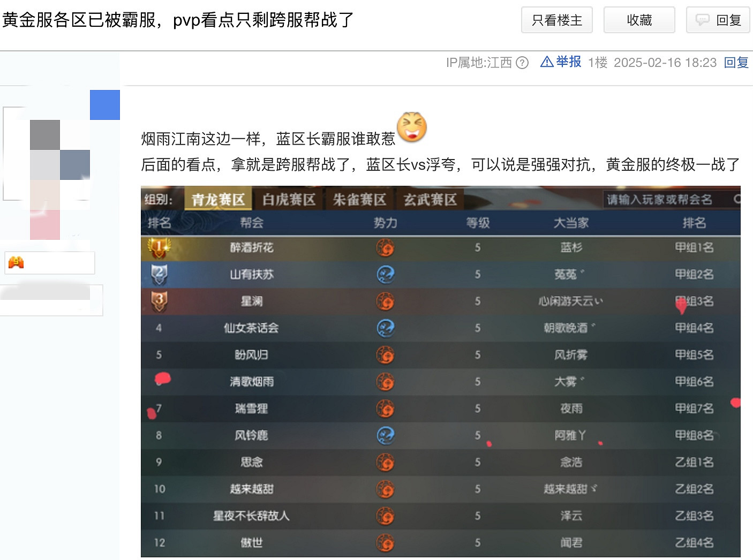Image resolution: width=753 pixels, height=560 pixels.
Task: Click the blue faction icon for 山有扶苏
Action: 385,274
